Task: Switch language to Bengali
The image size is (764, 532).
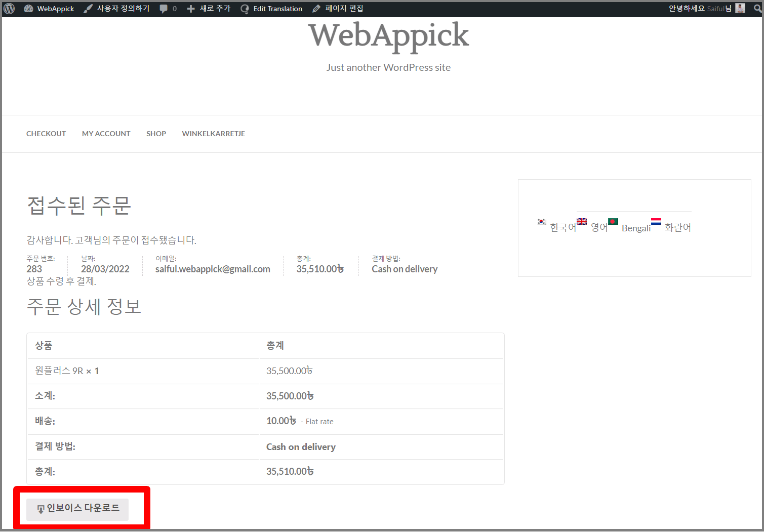Action: 636,228
